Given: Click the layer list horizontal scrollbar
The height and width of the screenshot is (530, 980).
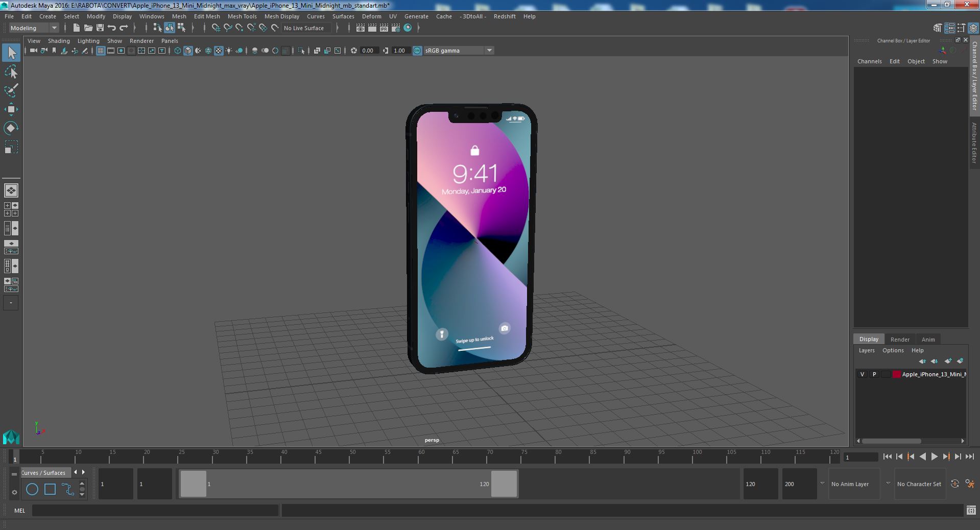Looking at the screenshot, I should click(891, 441).
